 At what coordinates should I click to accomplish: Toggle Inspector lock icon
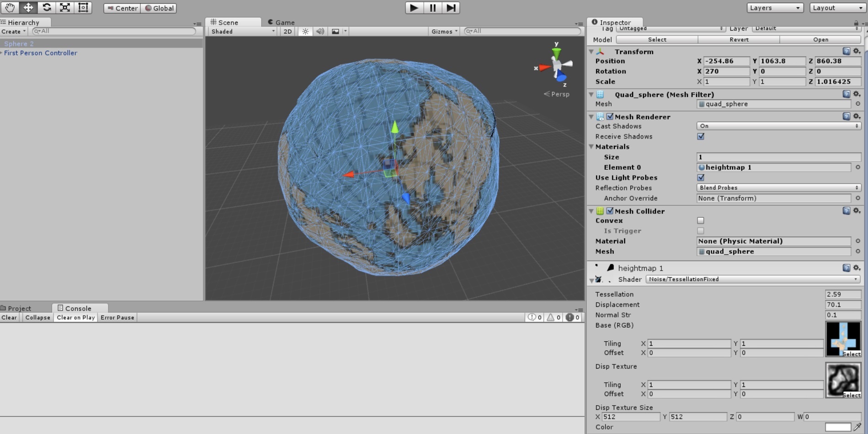tap(856, 22)
